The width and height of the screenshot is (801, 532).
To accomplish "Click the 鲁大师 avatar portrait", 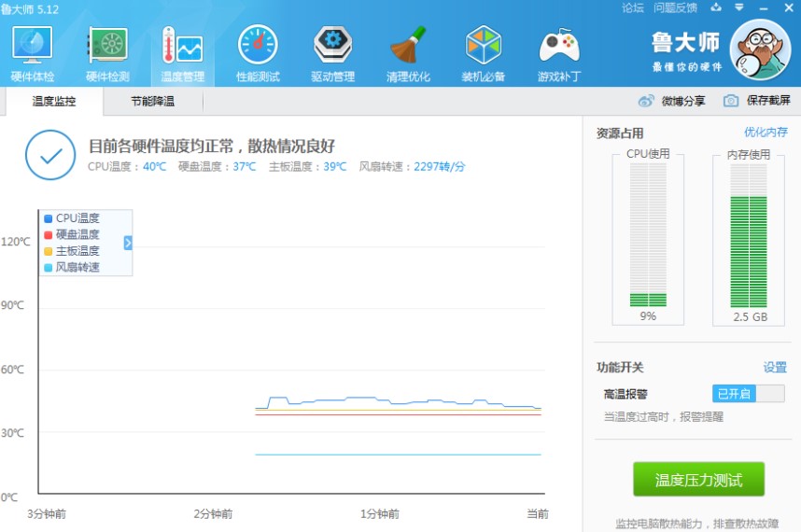I will (758, 51).
